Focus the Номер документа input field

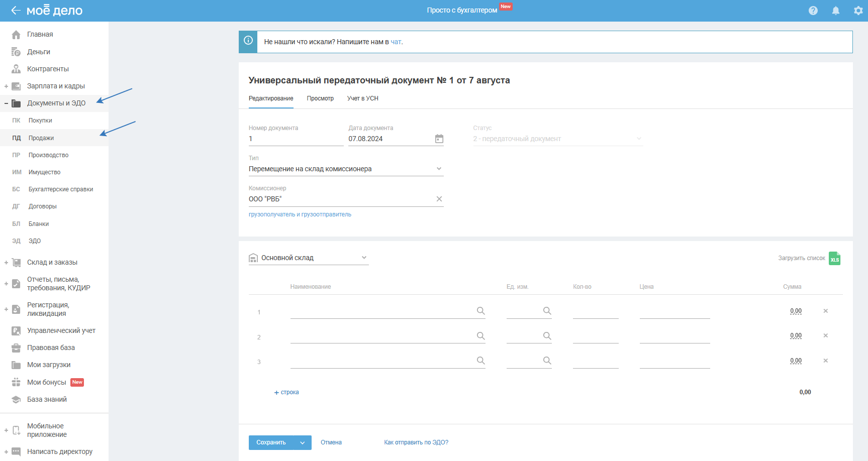click(296, 139)
